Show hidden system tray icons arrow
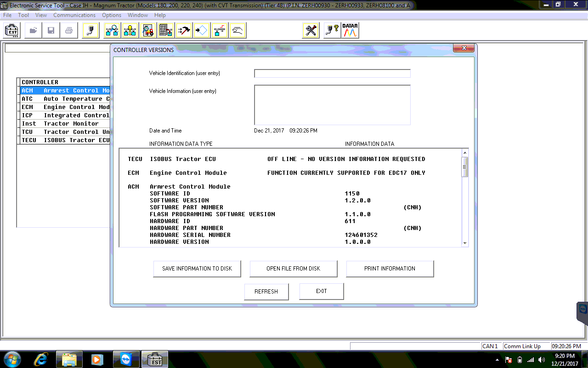This screenshot has width=588, height=368. point(498,360)
